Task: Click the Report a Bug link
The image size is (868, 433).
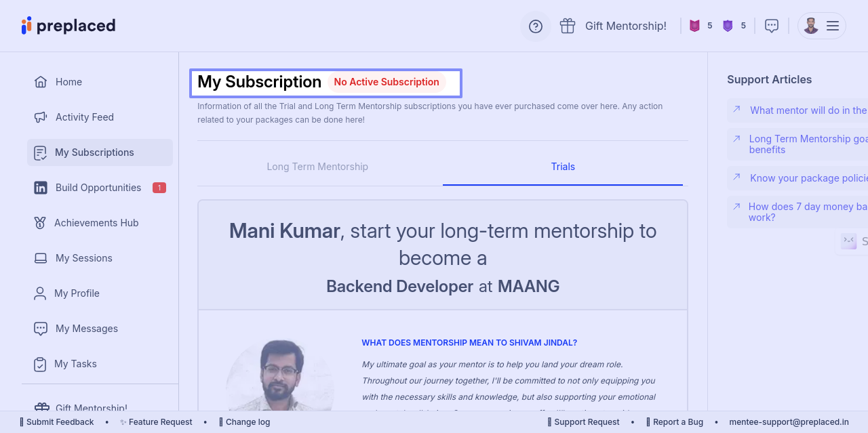Action: click(x=677, y=422)
